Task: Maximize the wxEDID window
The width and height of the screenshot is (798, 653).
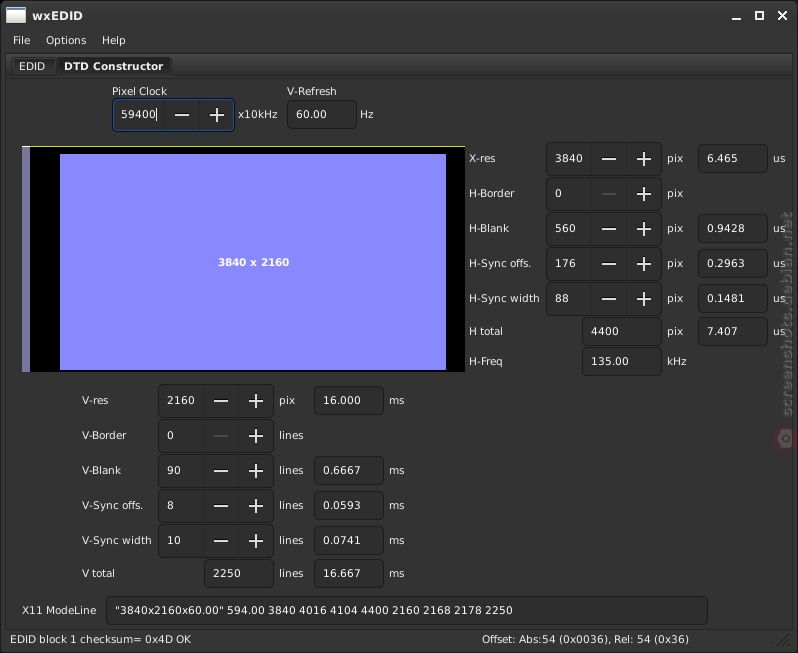Action: tap(759, 16)
